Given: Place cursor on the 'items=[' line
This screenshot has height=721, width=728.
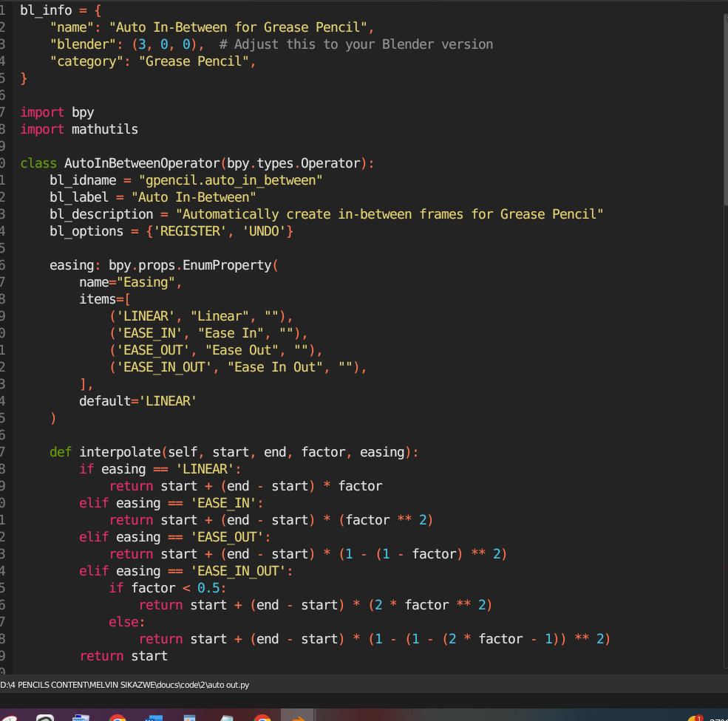Looking at the screenshot, I should pos(105,299).
